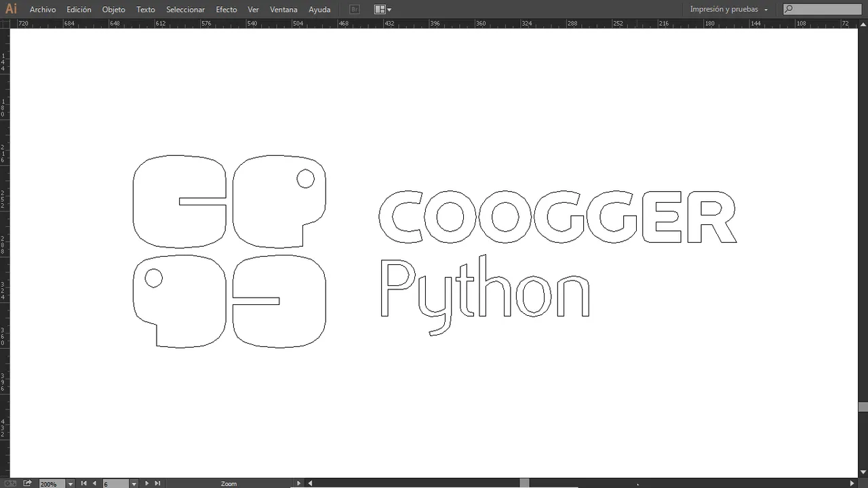Go to previous artboard
Image resolution: width=868 pixels, height=488 pixels.
coord(94,483)
